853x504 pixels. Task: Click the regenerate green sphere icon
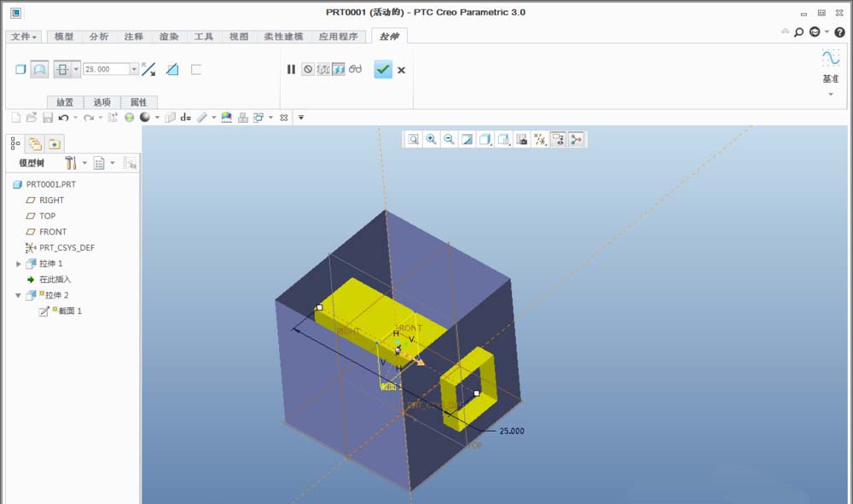pyautogui.click(x=129, y=118)
